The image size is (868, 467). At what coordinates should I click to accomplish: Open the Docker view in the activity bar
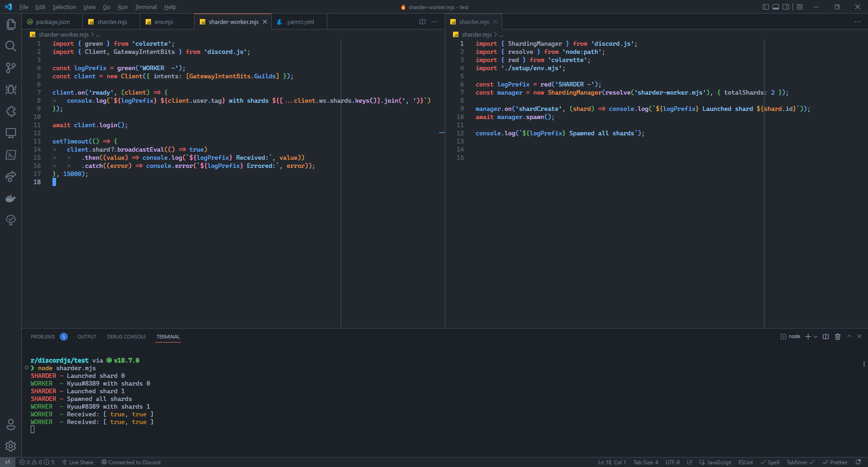[11, 198]
